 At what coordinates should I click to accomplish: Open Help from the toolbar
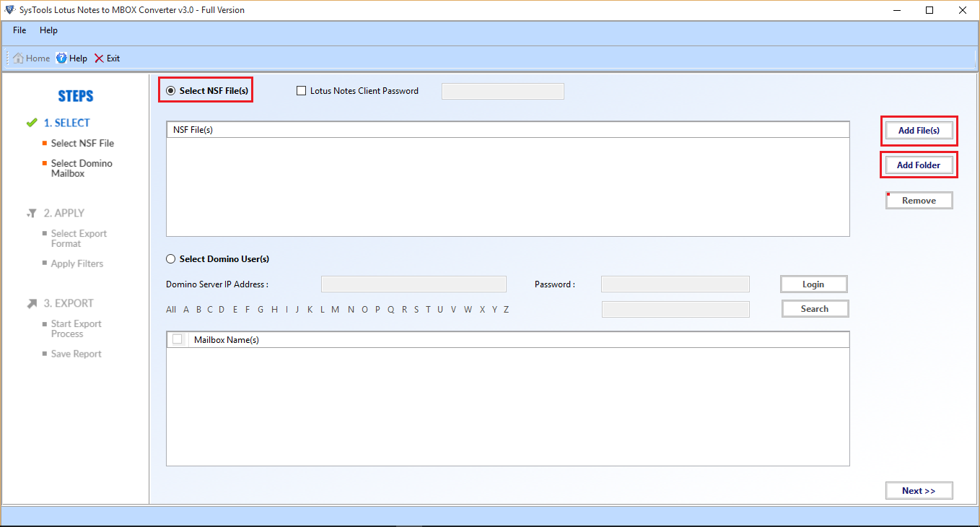tap(71, 58)
